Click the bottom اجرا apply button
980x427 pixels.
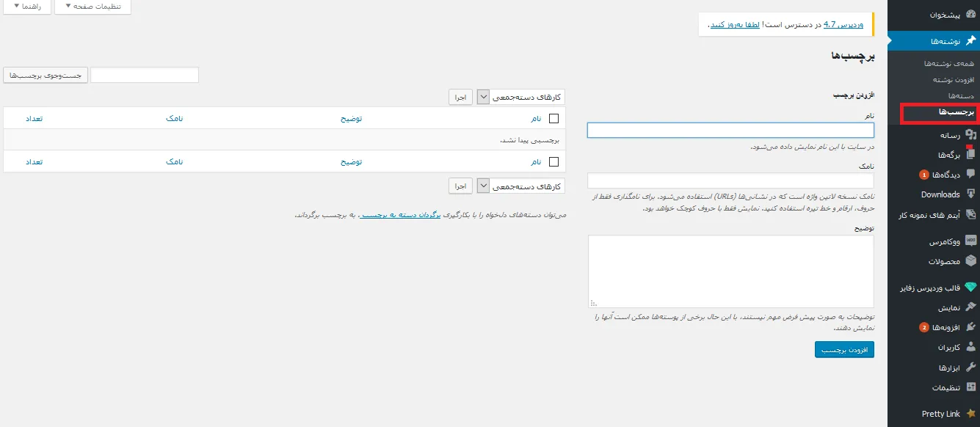[460, 186]
